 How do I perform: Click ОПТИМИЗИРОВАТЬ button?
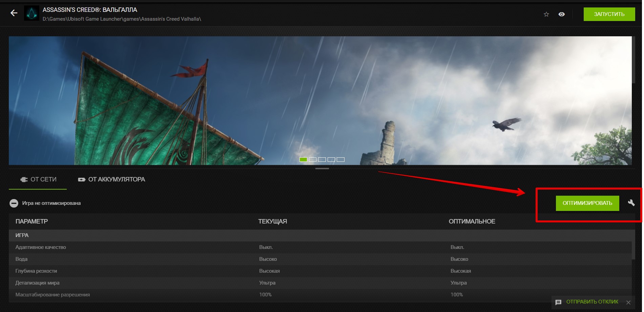point(587,203)
